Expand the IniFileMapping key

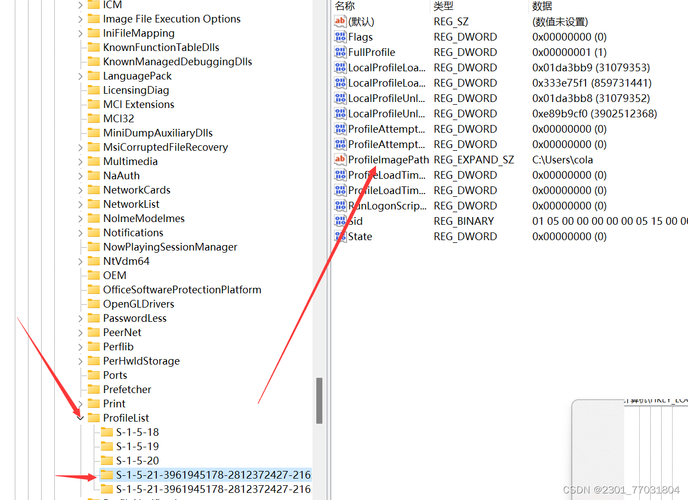(x=80, y=33)
